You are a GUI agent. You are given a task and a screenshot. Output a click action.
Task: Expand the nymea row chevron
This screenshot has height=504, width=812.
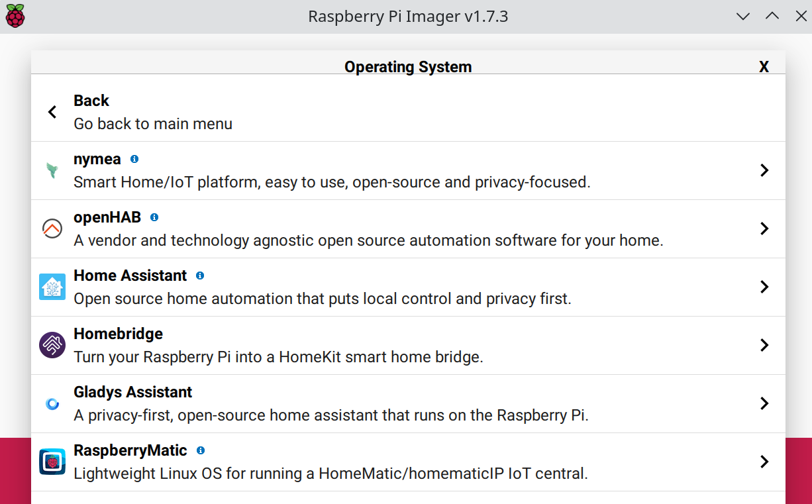(764, 170)
